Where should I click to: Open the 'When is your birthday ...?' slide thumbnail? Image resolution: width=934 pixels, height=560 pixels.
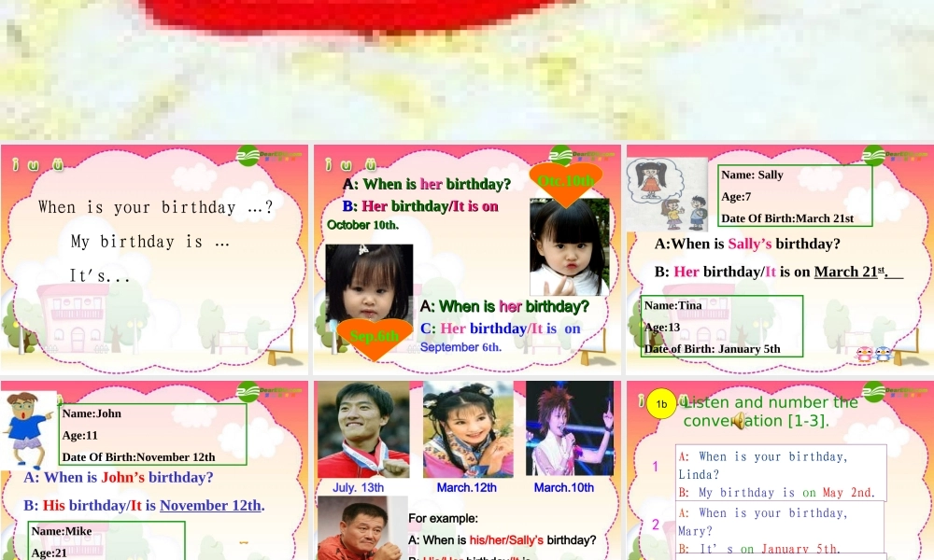click(x=154, y=259)
